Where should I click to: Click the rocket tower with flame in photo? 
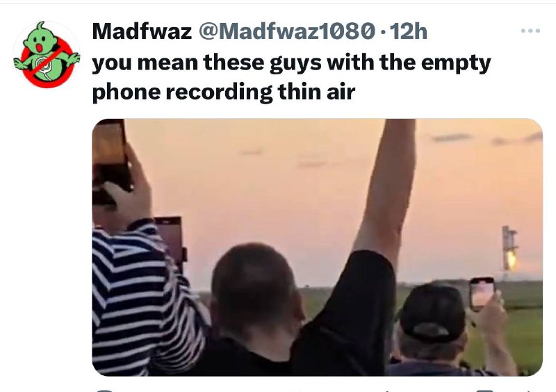[x=509, y=249]
